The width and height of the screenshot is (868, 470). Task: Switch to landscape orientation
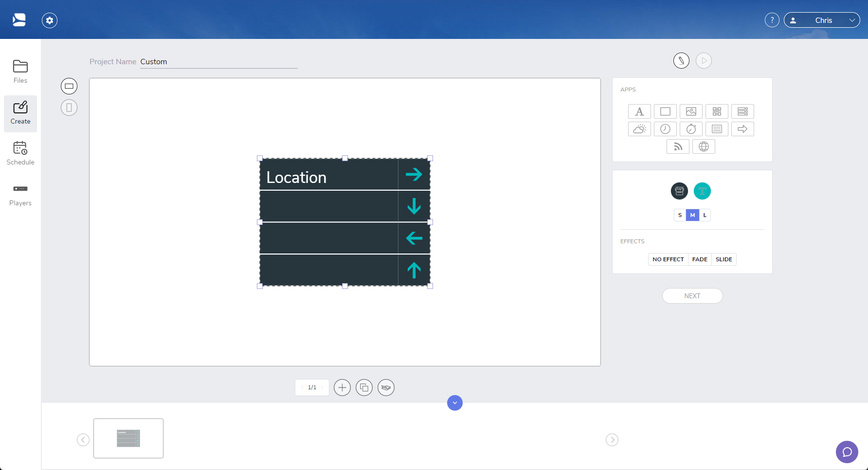tap(69, 86)
